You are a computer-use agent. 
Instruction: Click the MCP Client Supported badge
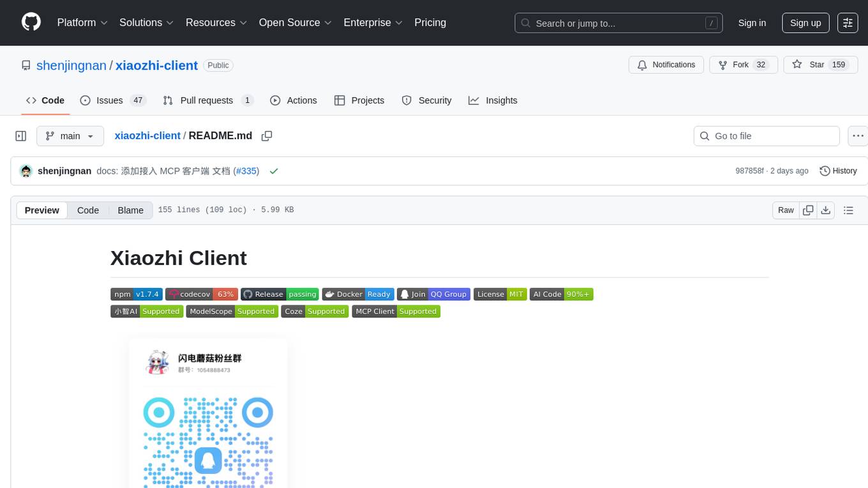coord(396,312)
